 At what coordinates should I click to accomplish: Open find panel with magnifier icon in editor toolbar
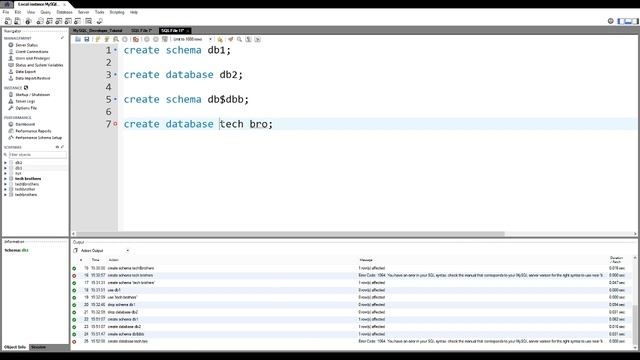click(240, 40)
